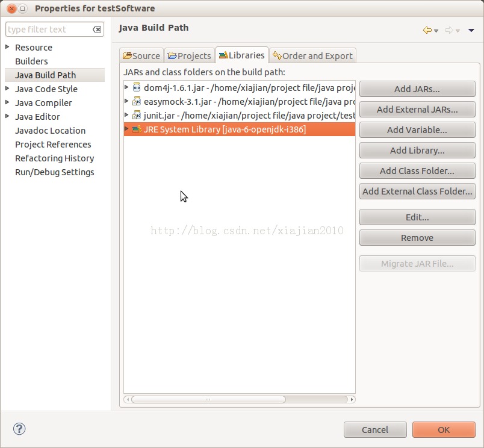Click the Add External JARs button
Image resolution: width=484 pixels, height=448 pixels.
[417, 110]
